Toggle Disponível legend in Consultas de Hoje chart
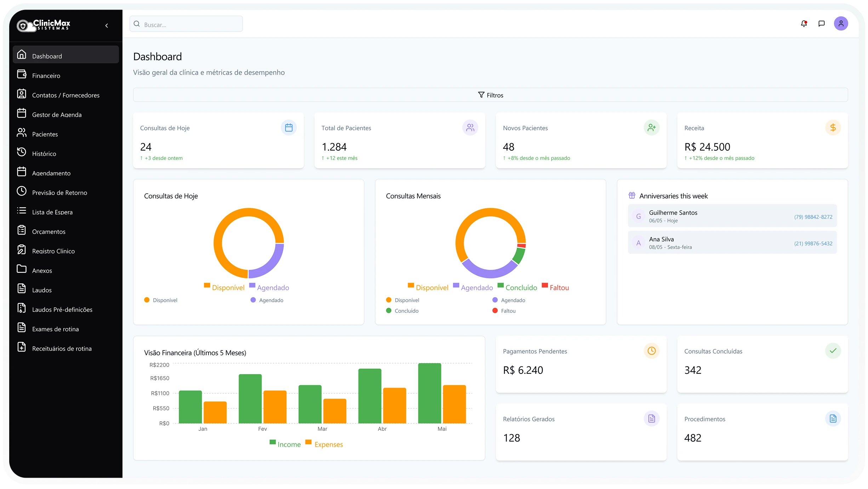 click(x=224, y=287)
